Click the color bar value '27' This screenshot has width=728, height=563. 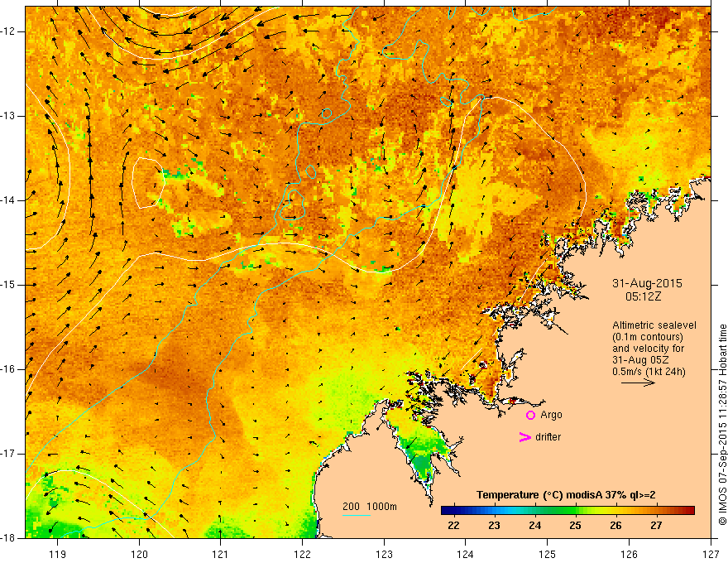tap(655, 526)
